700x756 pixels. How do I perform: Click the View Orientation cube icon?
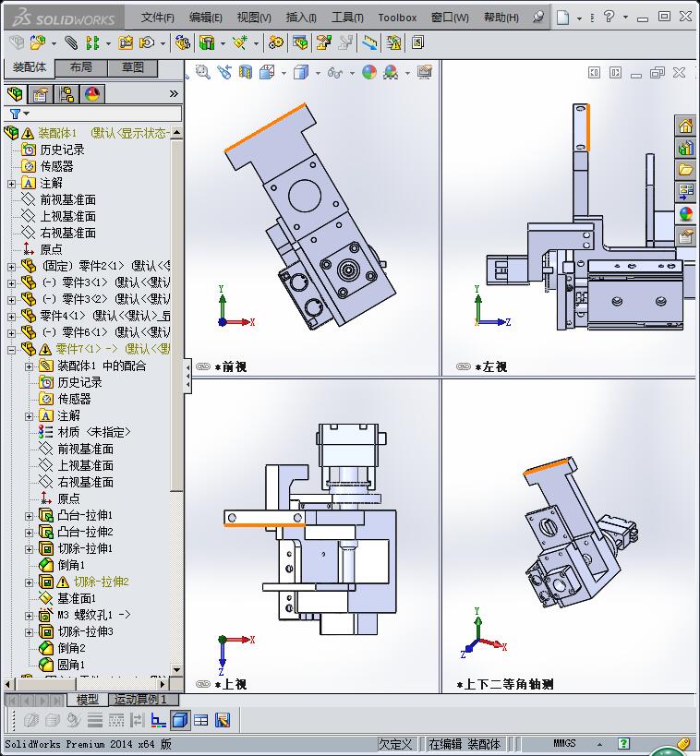[x=267, y=72]
